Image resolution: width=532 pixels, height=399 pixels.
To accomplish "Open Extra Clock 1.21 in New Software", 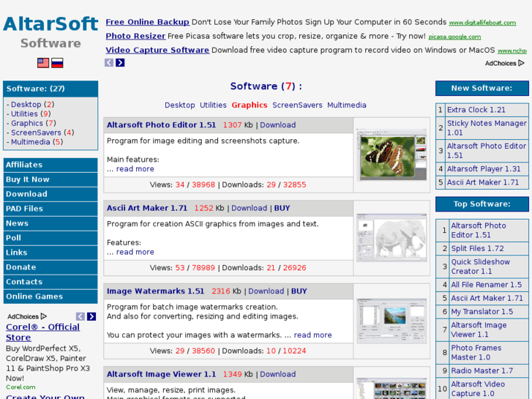I will (x=476, y=110).
